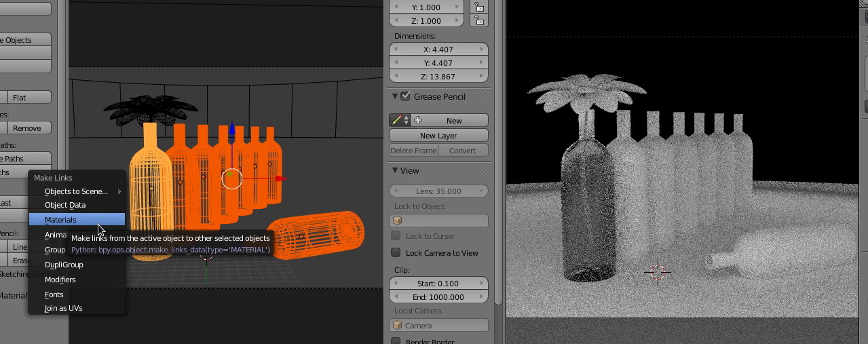868x344 pixels.
Task: Select Materials in Make Links menu
Action: pyautogui.click(x=60, y=220)
